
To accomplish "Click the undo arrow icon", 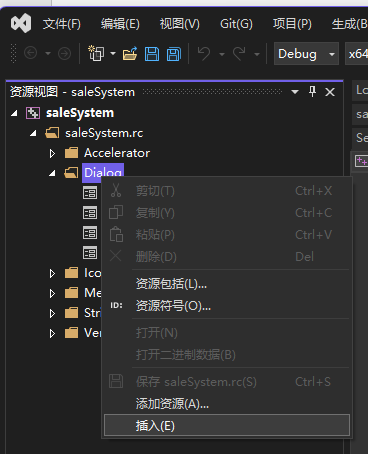I will click(x=204, y=53).
